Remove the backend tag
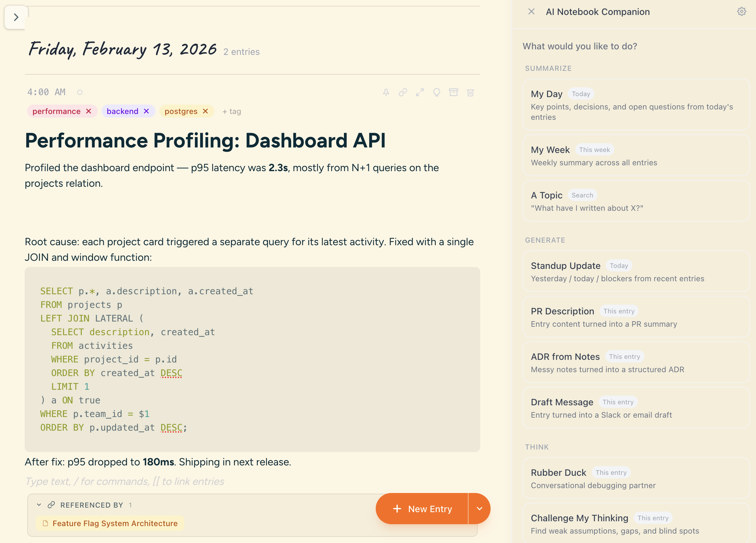756x543 pixels. point(146,111)
